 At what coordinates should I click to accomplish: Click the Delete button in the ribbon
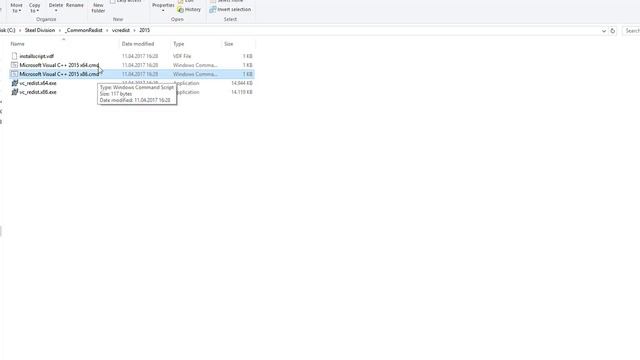click(56, 5)
